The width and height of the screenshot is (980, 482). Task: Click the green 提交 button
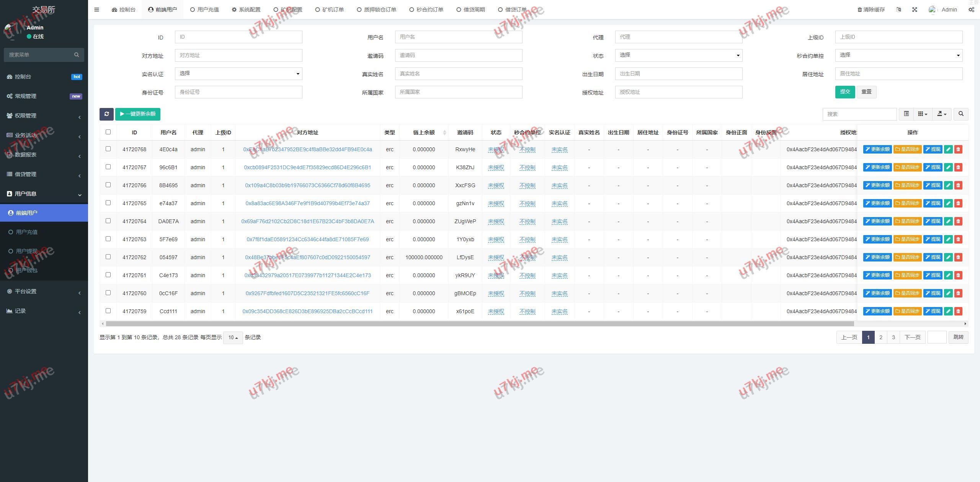[x=845, y=92]
